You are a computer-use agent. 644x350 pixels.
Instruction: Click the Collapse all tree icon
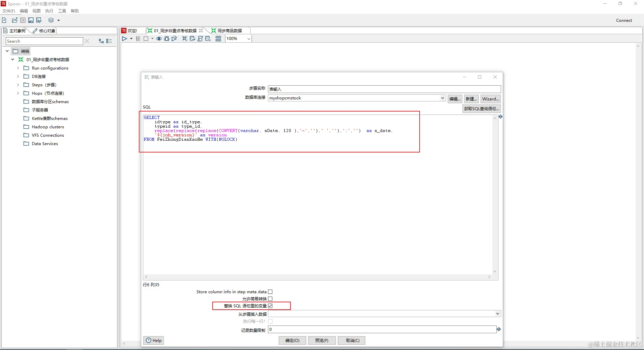[109, 41]
